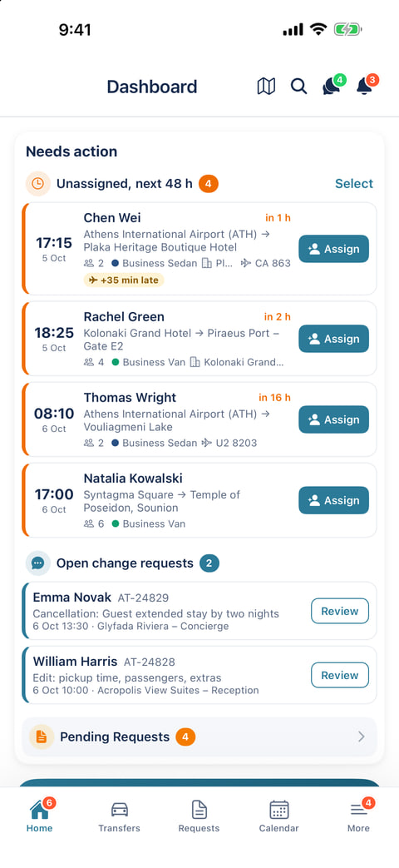The width and height of the screenshot is (399, 868).
Task: Tap Select for unassigned transfers
Action: point(354,184)
